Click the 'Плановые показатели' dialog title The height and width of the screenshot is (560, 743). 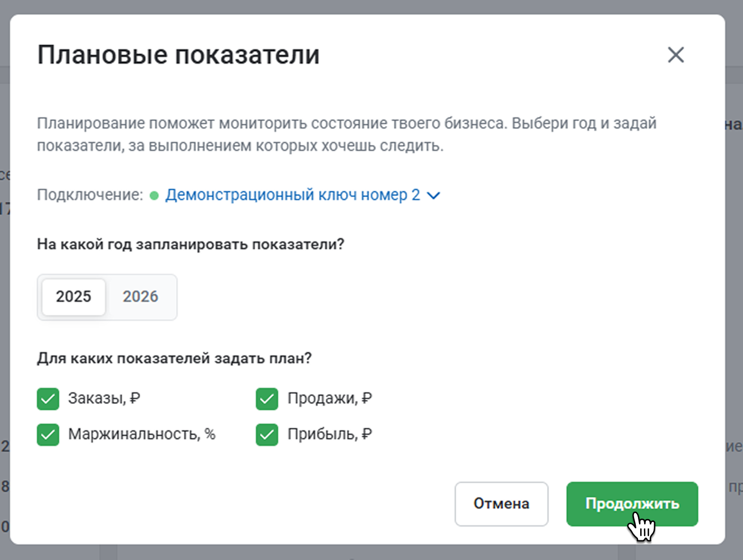click(x=178, y=55)
